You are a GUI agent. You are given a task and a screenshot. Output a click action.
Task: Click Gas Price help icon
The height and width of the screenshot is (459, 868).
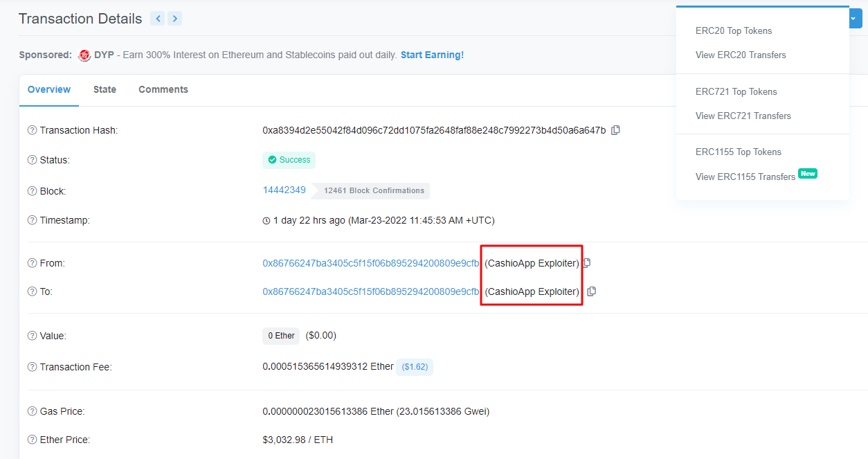click(x=32, y=411)
